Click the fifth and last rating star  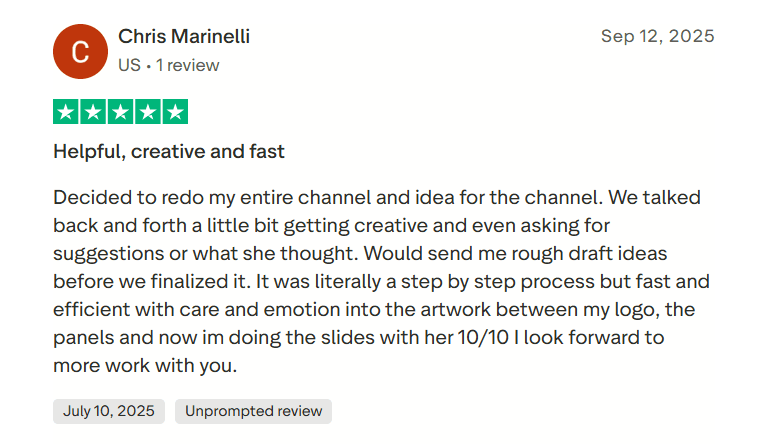point(174,112)
